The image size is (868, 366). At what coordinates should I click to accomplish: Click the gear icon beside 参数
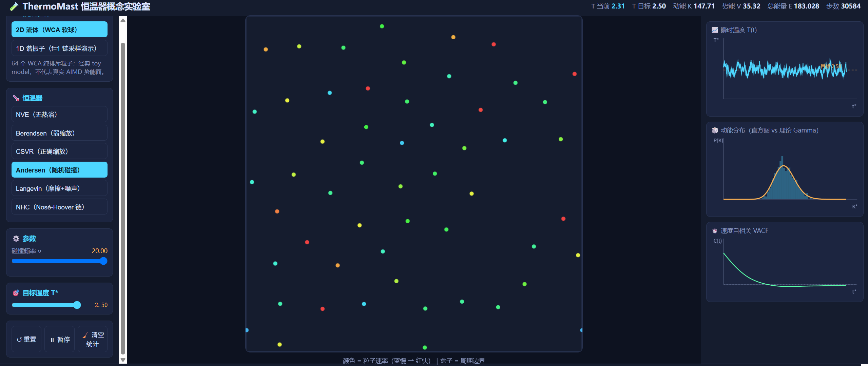click(x=16, y=239)
